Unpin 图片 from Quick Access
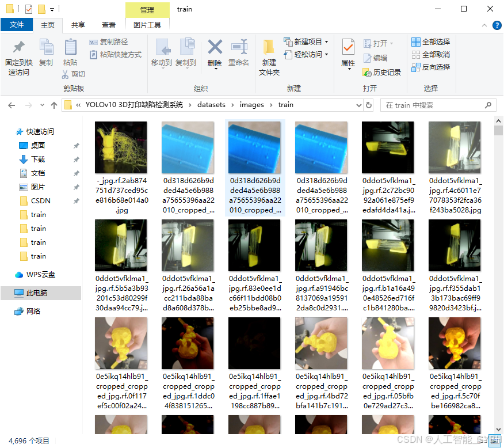This screenshot has height=448, width=504. click(77, 187)
